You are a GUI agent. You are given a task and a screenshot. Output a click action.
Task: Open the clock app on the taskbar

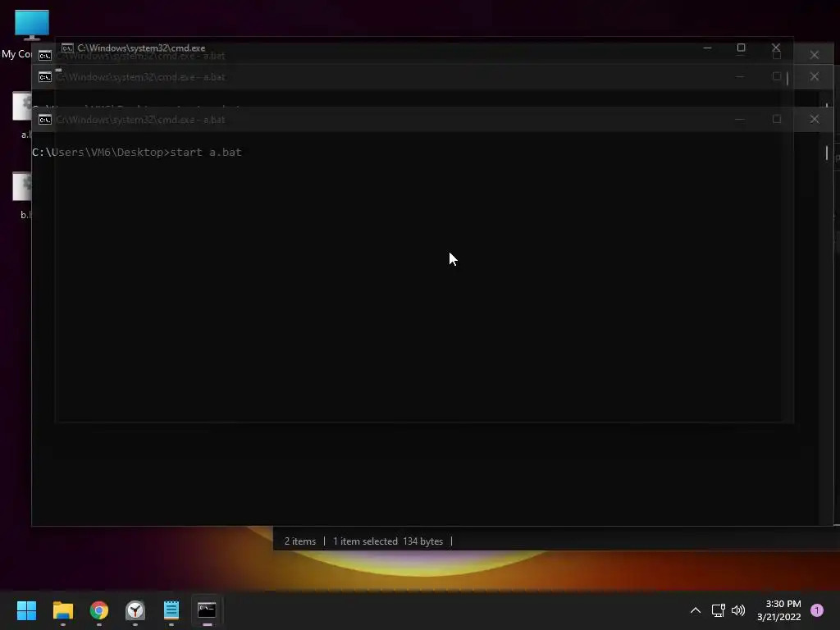click(x=135, y=610)
